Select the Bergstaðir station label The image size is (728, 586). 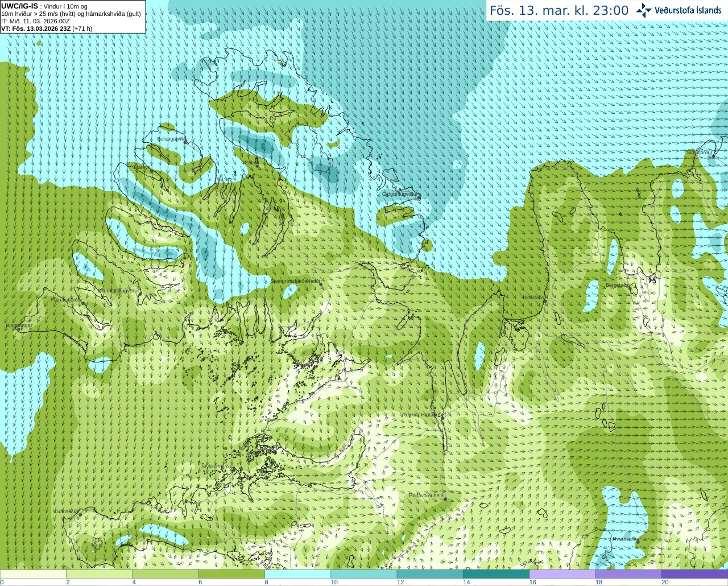point(617,285)
